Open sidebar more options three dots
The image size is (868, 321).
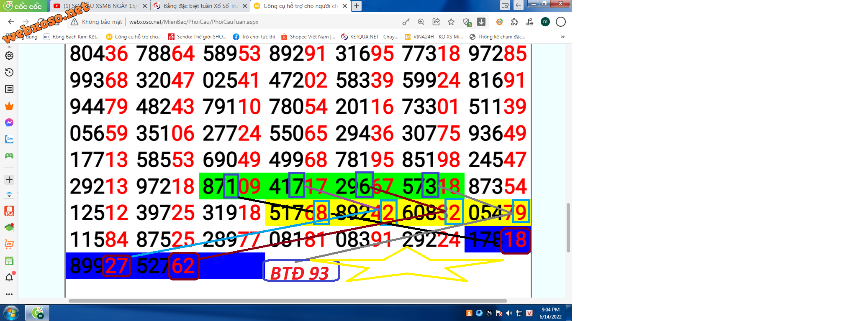[x=9, y=294]
